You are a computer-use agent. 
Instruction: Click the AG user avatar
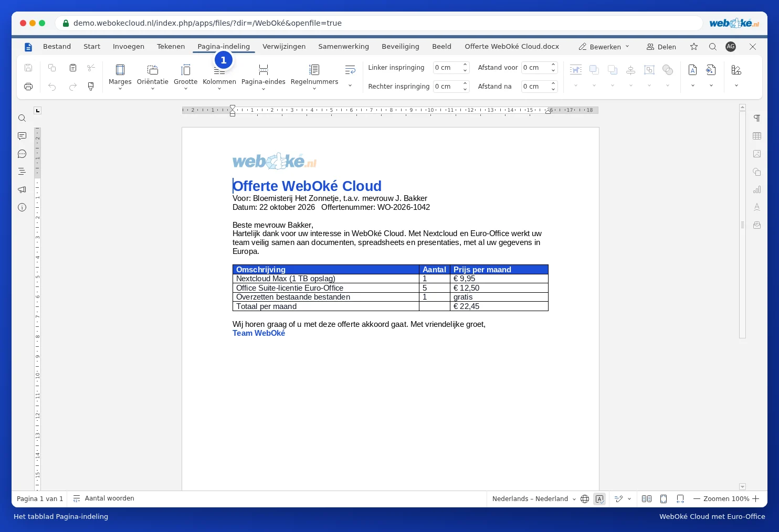pyautogui.click(x=731, y=47)
